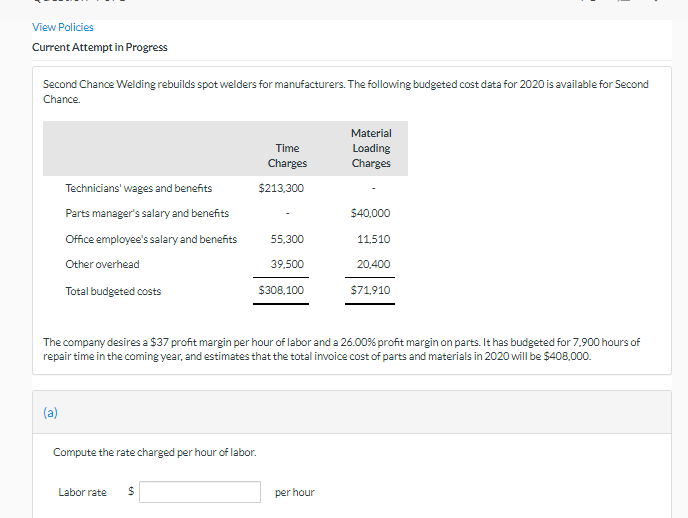688x518 pixels.
Task: Select the $71,910 total material loading
Action: 370,290
